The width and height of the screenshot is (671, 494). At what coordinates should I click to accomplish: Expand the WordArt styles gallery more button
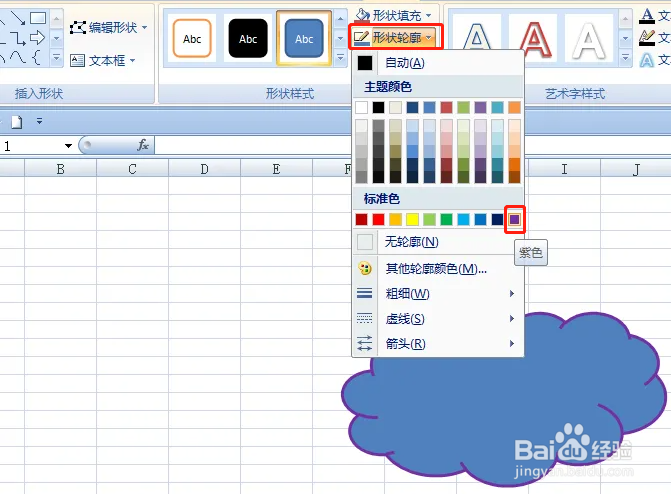(625, 57)
